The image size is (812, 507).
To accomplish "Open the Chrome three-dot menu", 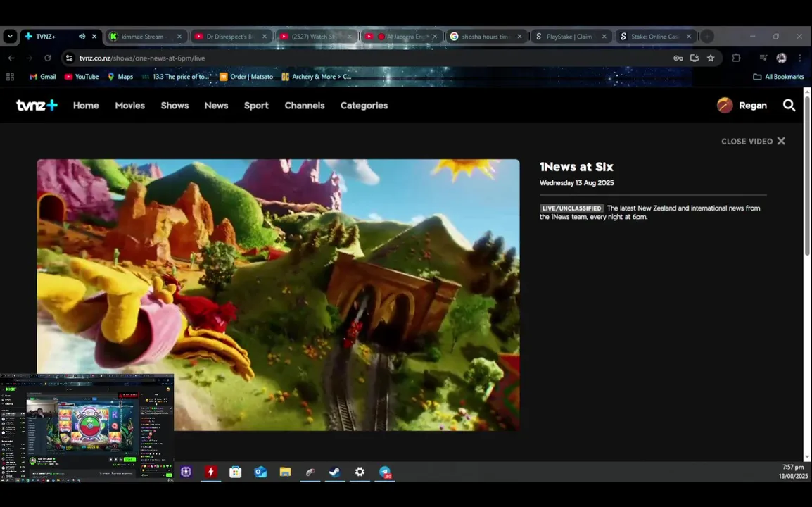I will pos(799,58).
